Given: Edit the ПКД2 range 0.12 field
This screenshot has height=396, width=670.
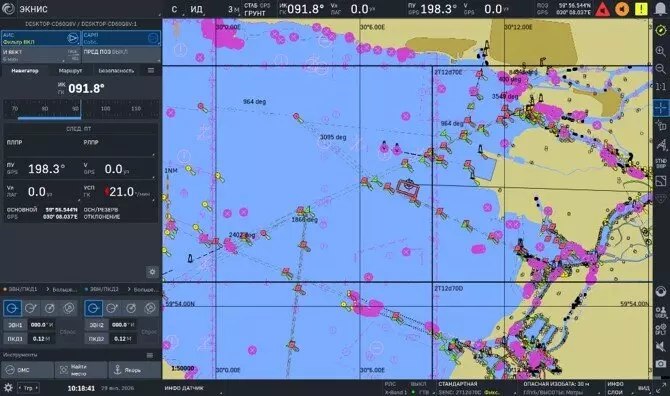Looking at the screenshot, I should click(123, 339).
